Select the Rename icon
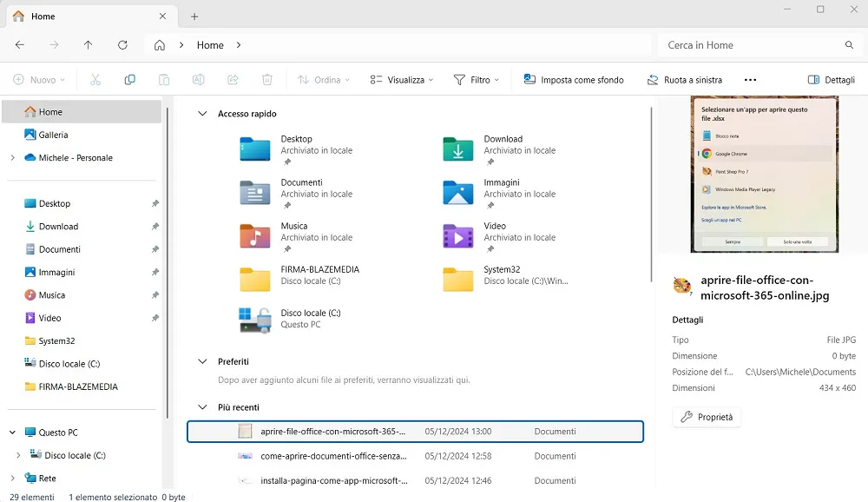Screen dimensions: 868x502 click(198, 79)
